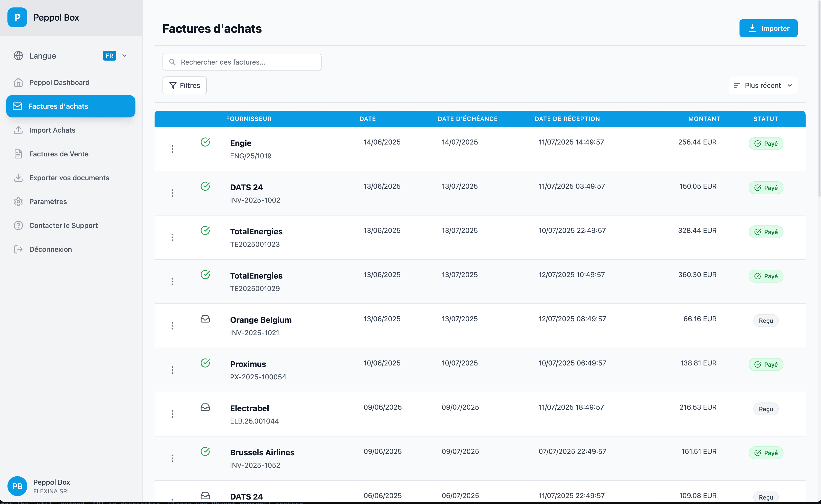
Task: Open row menu for Proximus invoice
Action: click(x=172, y=370)
